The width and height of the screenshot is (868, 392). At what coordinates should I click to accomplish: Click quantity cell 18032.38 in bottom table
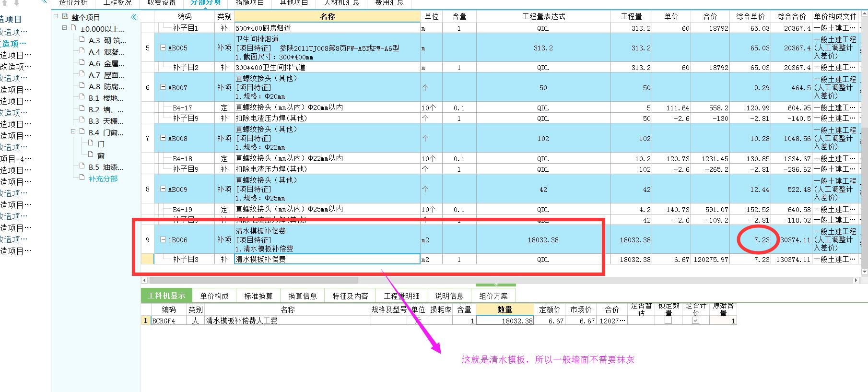tap(505, 321)
